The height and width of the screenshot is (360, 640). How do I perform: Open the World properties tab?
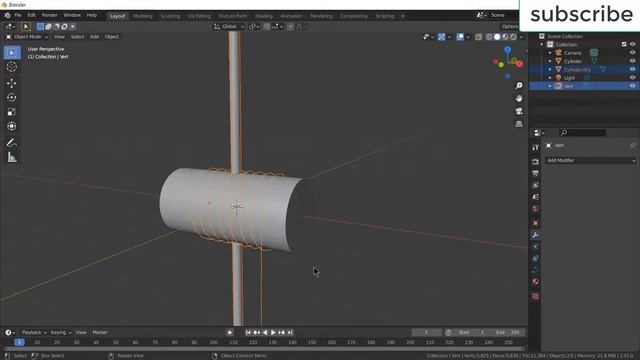[536, 209]
